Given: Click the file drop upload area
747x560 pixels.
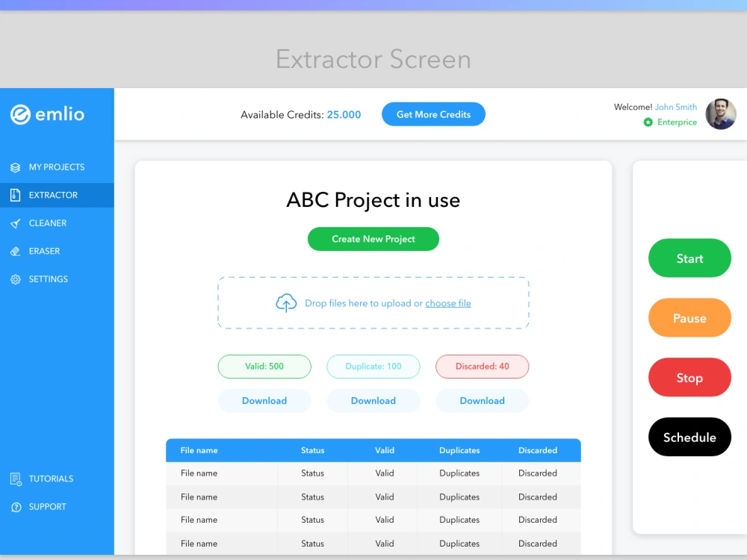Looking at the screenshot, I should (x=373, y=303).
